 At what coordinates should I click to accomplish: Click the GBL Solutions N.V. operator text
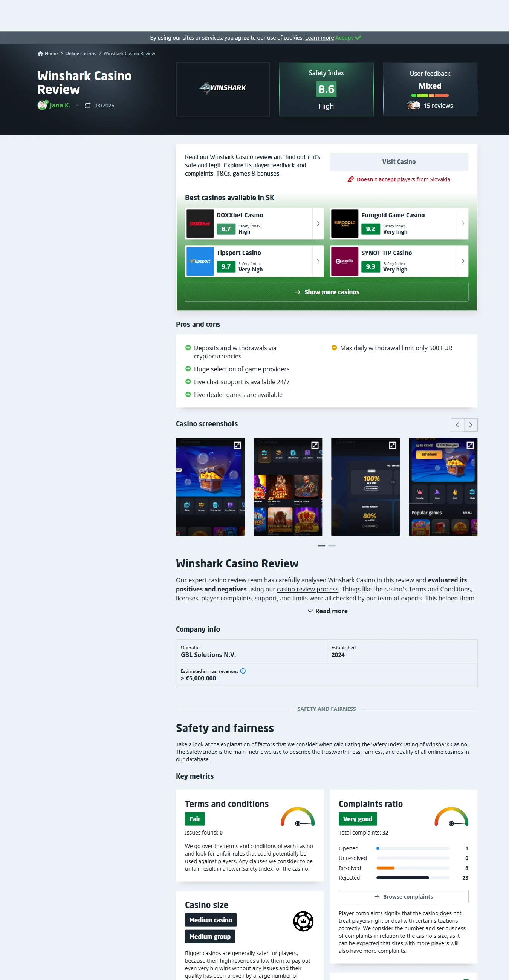tap(208, 655)
